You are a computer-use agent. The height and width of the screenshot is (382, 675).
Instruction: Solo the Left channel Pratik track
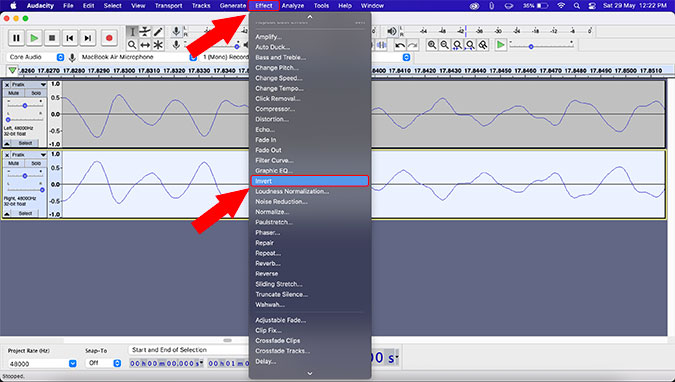click(36, 93)
